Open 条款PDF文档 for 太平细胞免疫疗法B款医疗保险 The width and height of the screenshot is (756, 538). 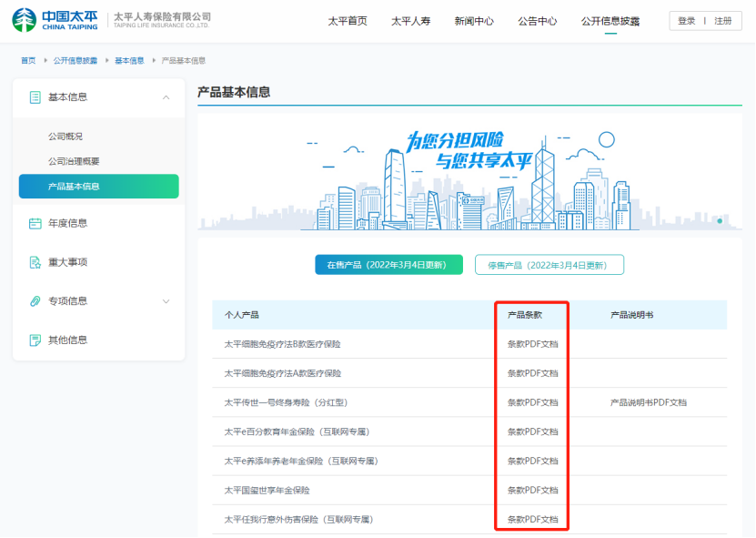[x=532, y=344]
